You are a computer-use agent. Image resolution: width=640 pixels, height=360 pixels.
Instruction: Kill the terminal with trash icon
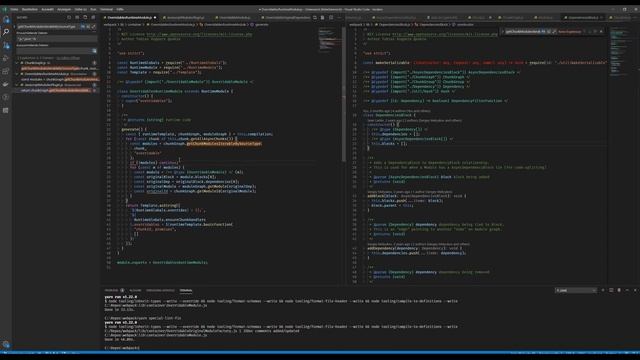pyautogui.click(x=619, y=290)
